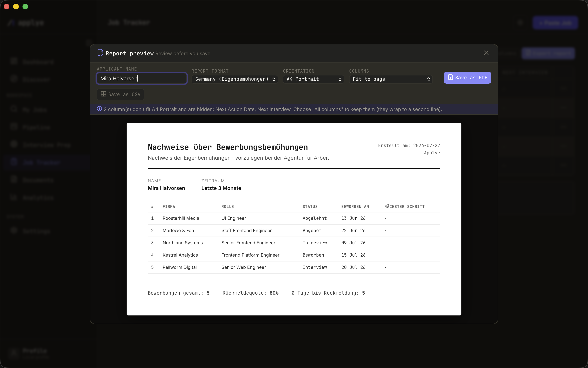Click 'Ø Tage bis Rückmeldung: 5' summary

tap(328, 293)
